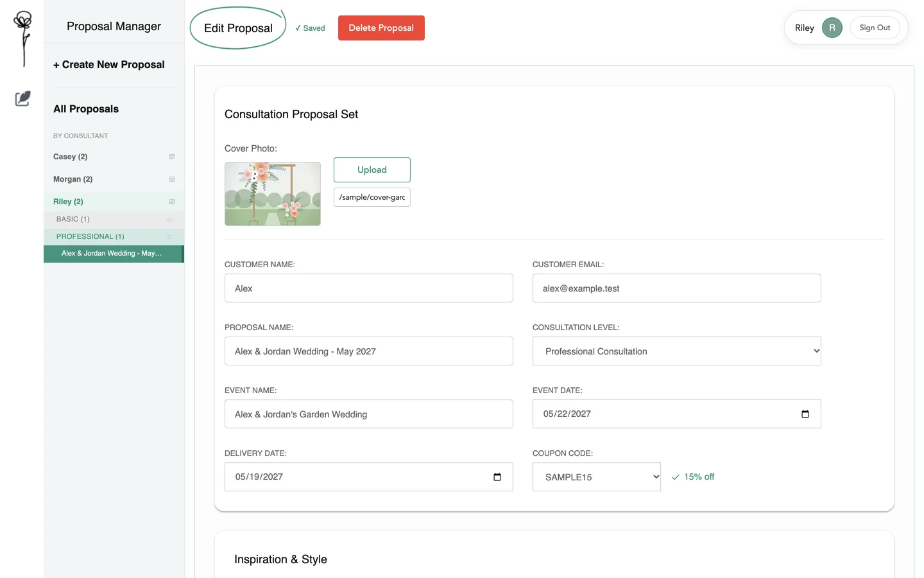Expand the Casey (2) consultant group
Image resolution: width=924 pixels, height=578 pixels.
[x=114, y=157]
